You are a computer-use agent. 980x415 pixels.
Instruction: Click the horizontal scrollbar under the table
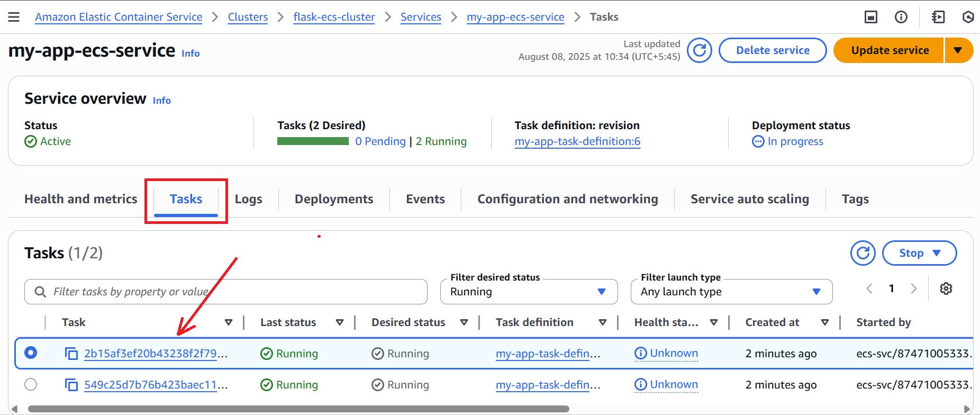(x=298, y=409)
